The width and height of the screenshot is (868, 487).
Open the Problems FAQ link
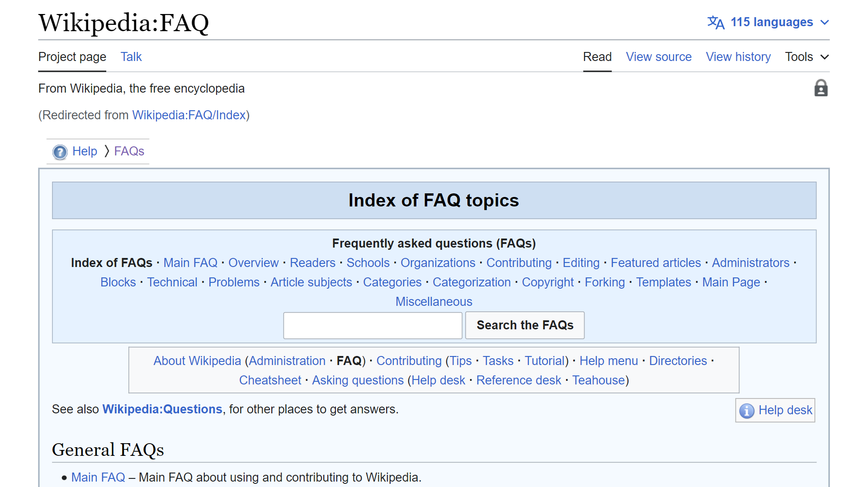tap(234, 282)
